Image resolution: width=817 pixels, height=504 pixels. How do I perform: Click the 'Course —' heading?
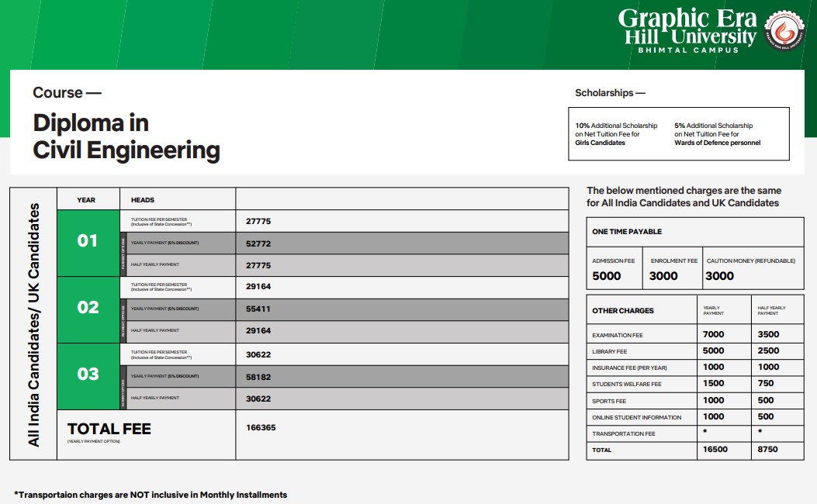tap(67, 93)
